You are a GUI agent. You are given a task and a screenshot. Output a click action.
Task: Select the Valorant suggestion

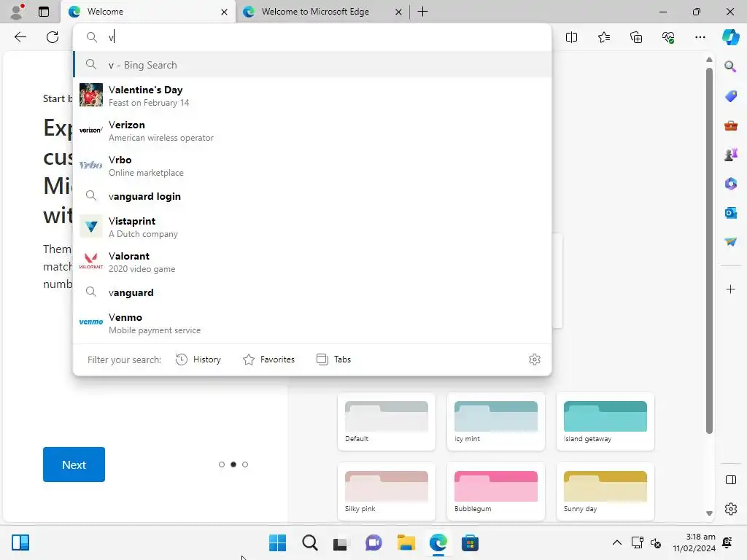(x=312, y=262)
